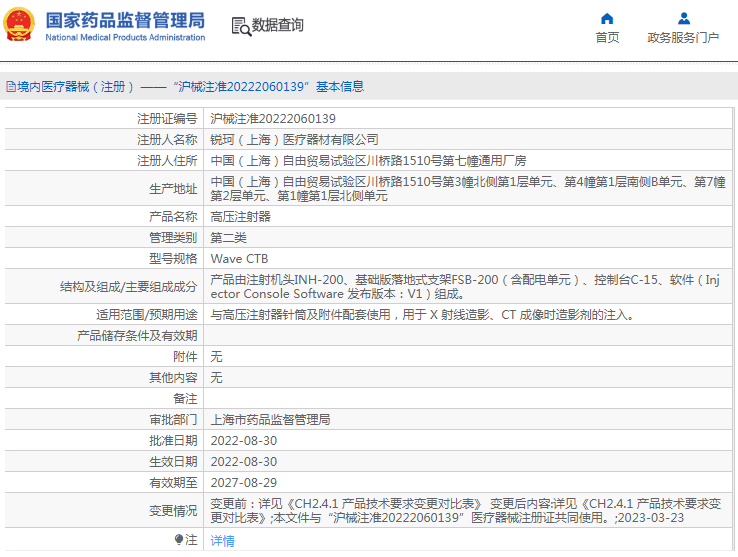Image resolution: width=738 pixels, height=557 pixels.
Task: Click the 生产地址 address value
Action: click(x=468, y=189)
